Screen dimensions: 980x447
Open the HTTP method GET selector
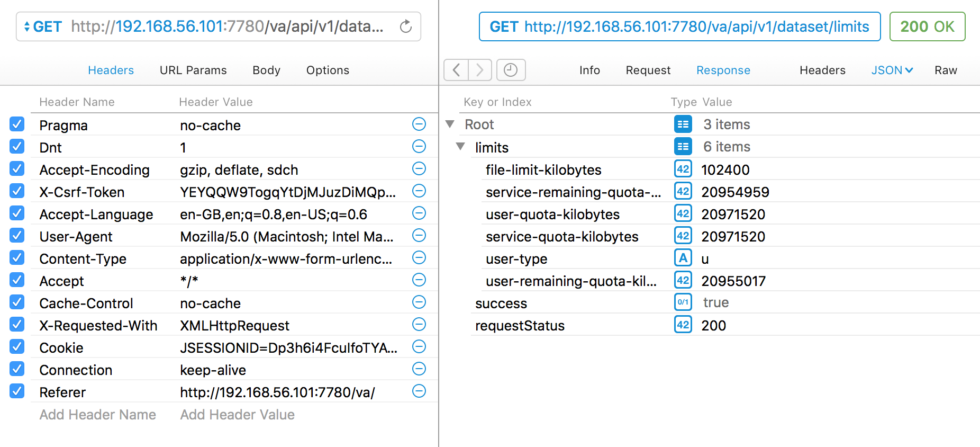43,26
